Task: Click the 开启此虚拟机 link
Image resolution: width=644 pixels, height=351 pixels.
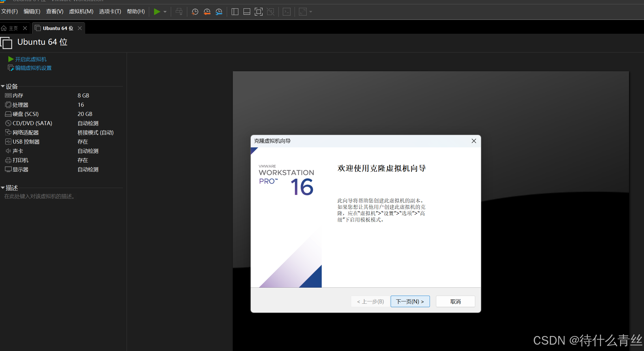Action: [x=30, y=59]
